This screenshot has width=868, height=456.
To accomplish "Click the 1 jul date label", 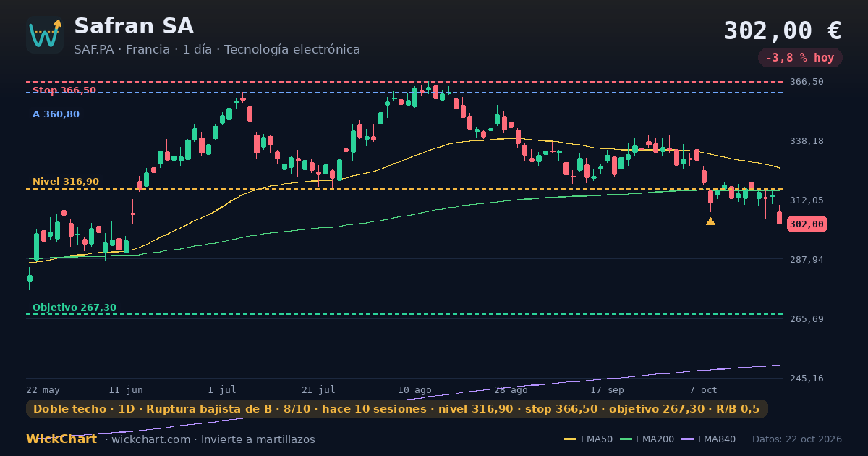I will click(x=222, y=390).
